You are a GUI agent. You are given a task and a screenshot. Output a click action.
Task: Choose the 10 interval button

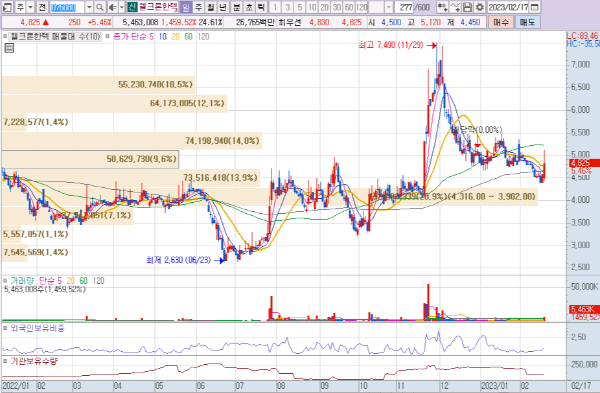point(312,7)
